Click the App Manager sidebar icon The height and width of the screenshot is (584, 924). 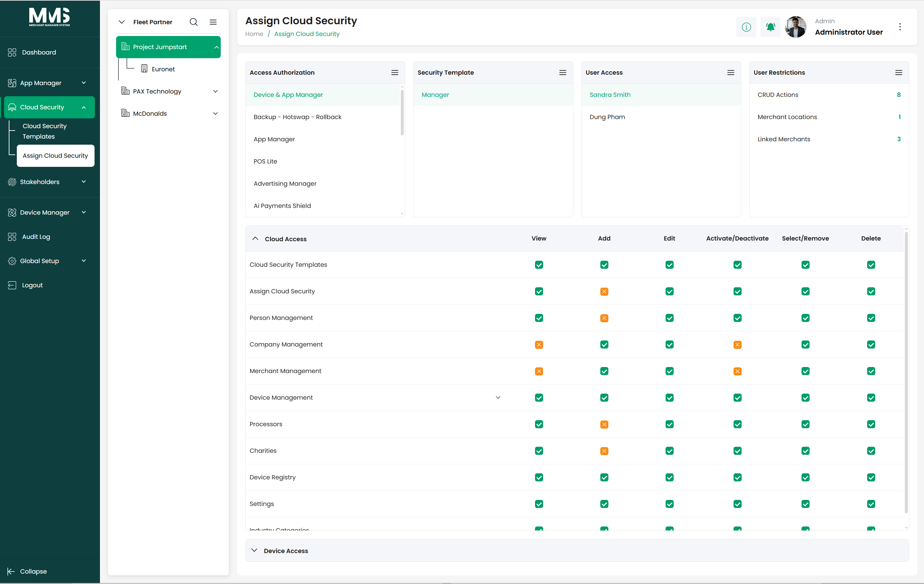click(12, 83)
